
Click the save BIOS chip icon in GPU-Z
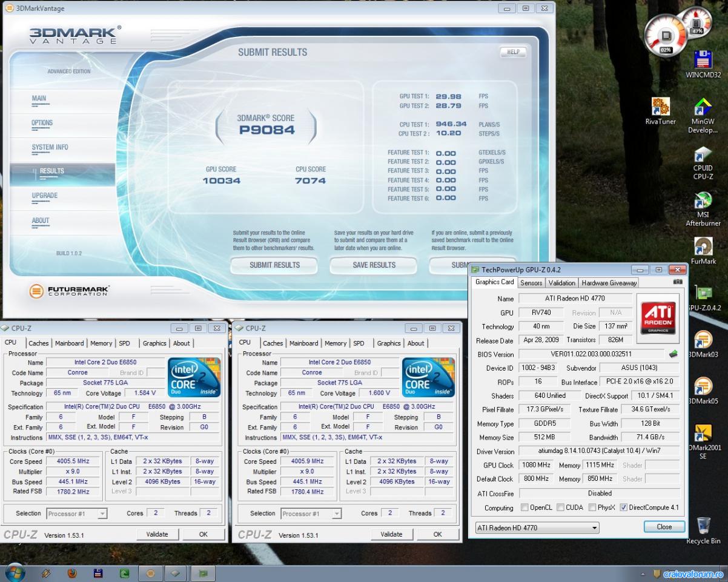pyautogui.click(x=673, y=354)
